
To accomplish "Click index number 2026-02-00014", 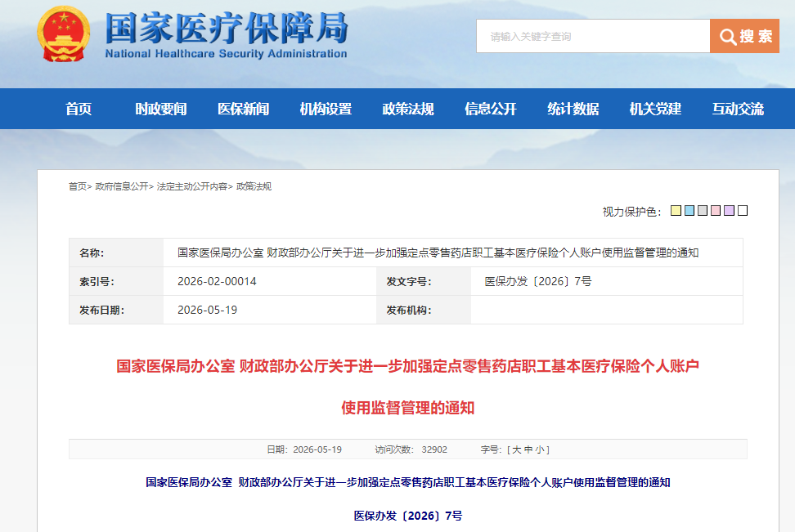I will click(x=217, y=281).
